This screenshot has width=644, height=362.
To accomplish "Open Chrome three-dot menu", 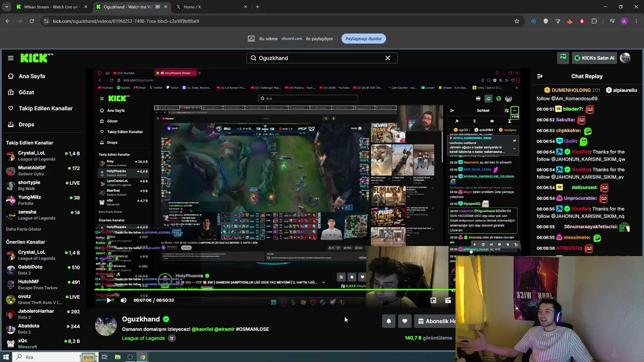I will pos(636,21).
